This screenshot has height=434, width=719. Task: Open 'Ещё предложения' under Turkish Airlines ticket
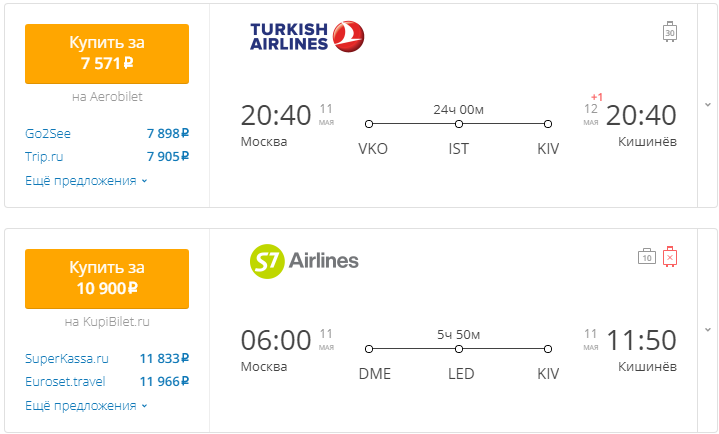[86, 181]
